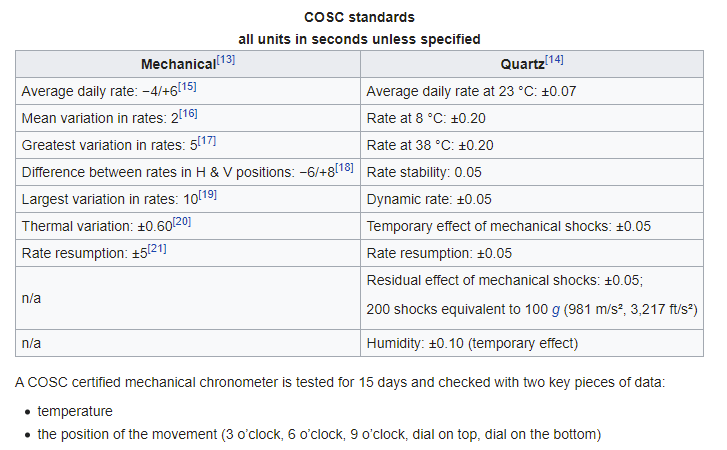Viewport: 727px width, 450px height.
Task: Open citation 19 for largest variation in rates
Action: coord(208,195)
